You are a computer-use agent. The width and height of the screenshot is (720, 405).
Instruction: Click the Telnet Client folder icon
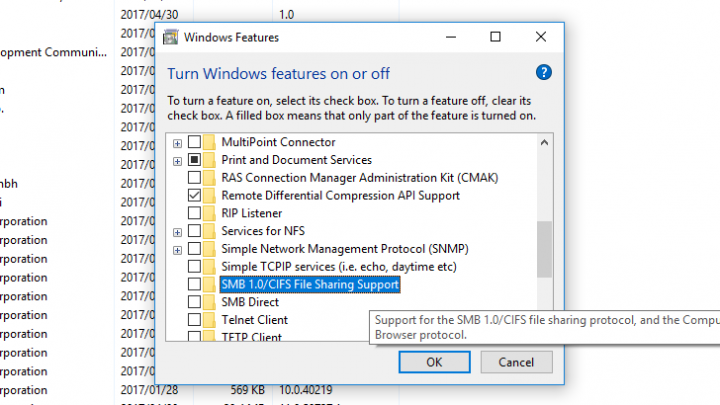(209, 320)
